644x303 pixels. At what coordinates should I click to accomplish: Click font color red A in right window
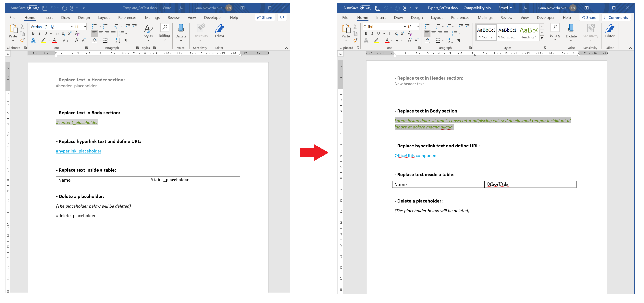pos(387,41)
